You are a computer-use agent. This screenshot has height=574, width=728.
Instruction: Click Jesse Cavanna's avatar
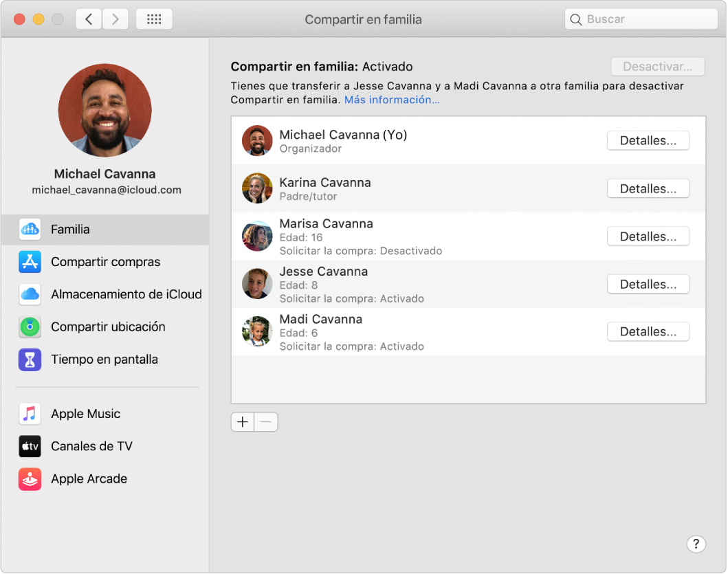pyautogui.click(x=257, y=284)
